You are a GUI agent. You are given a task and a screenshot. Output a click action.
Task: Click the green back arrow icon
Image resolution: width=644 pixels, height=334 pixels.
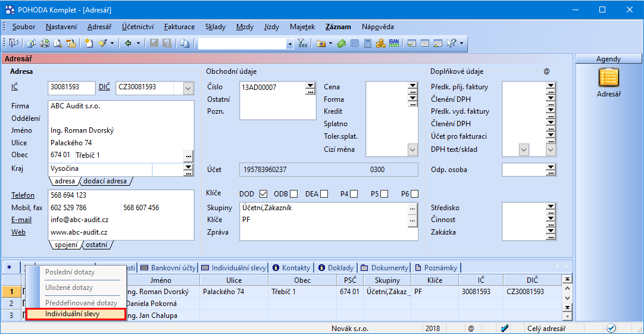pos(127,43)
